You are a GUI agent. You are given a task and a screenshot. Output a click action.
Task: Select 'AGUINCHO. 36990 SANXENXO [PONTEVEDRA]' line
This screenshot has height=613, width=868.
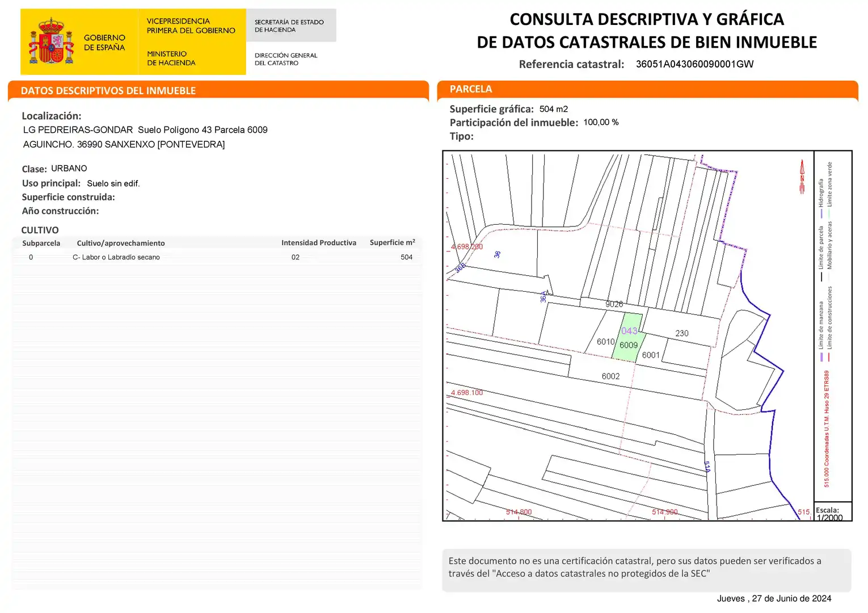pyautogui.click(x=124, y=145)
